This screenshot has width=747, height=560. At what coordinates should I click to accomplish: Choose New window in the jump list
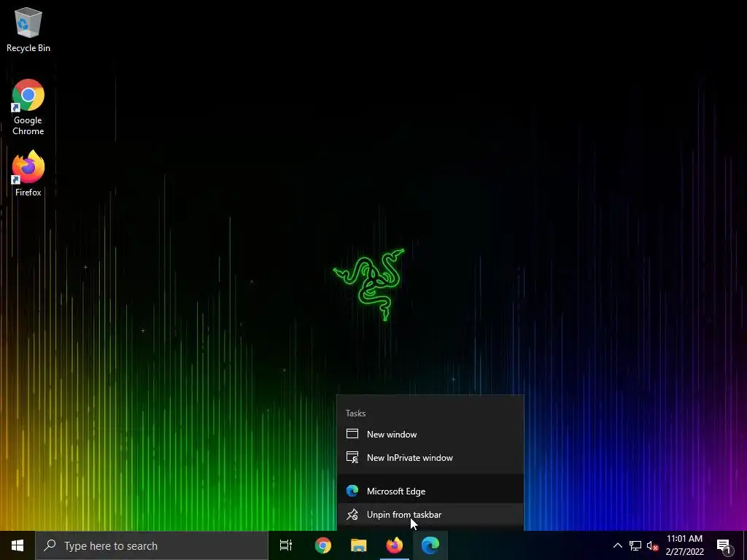pyautogui.click(x=430, y=435)
